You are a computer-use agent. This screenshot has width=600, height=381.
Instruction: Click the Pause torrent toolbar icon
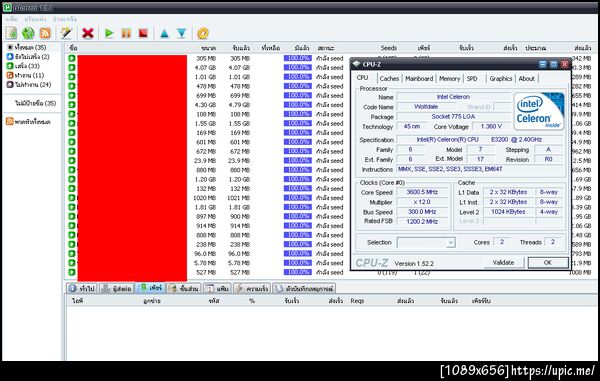point(126,33)
